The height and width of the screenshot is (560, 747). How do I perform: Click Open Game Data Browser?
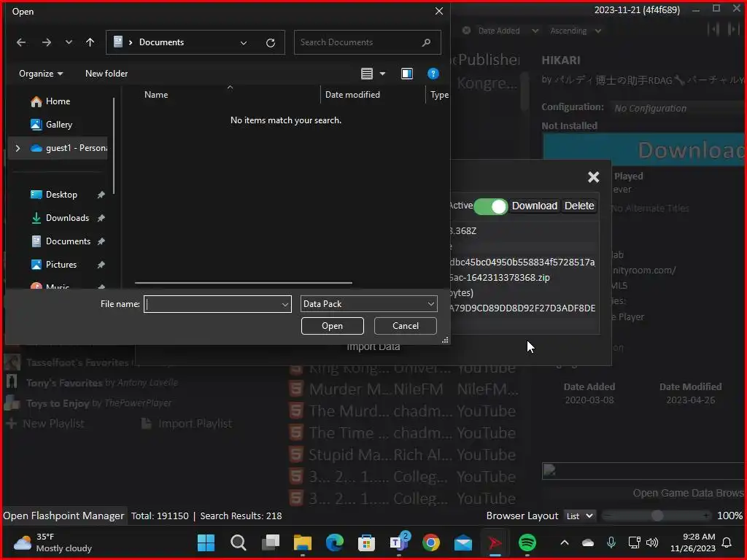[x=689, y=494]
